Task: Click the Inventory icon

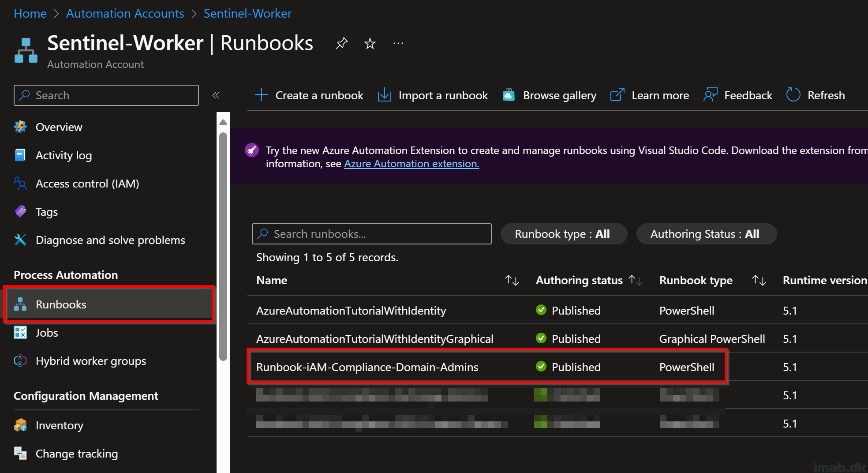Action: (20, 425)
